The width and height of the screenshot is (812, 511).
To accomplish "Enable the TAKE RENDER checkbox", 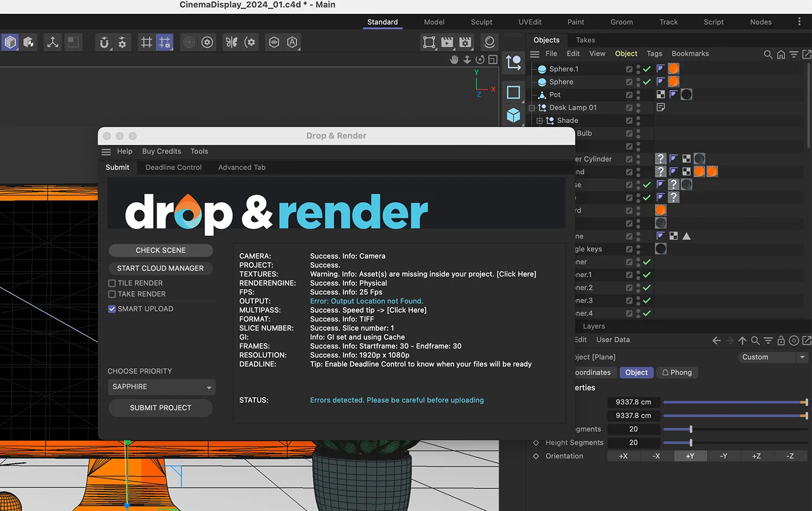I will click(112, 294).
